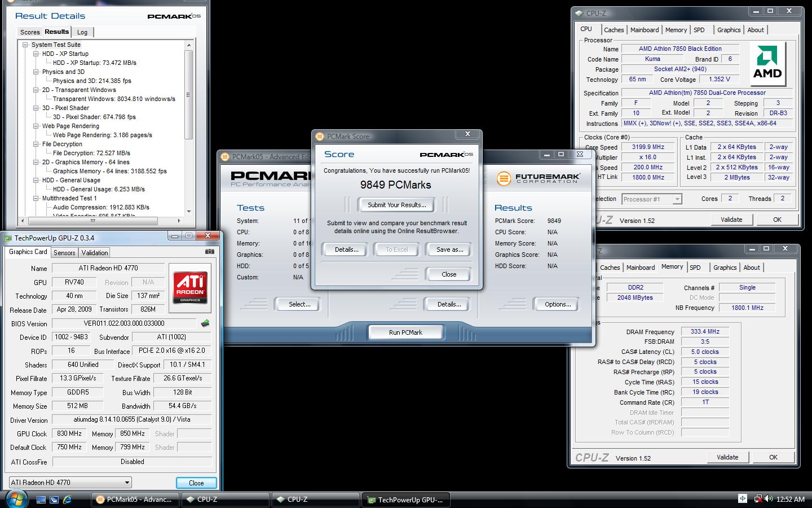The height and width of the screenshot is (508, 812).
Task: Click the AMD logo in the CPU-Z CPU tab
Action: click(767, 63)
